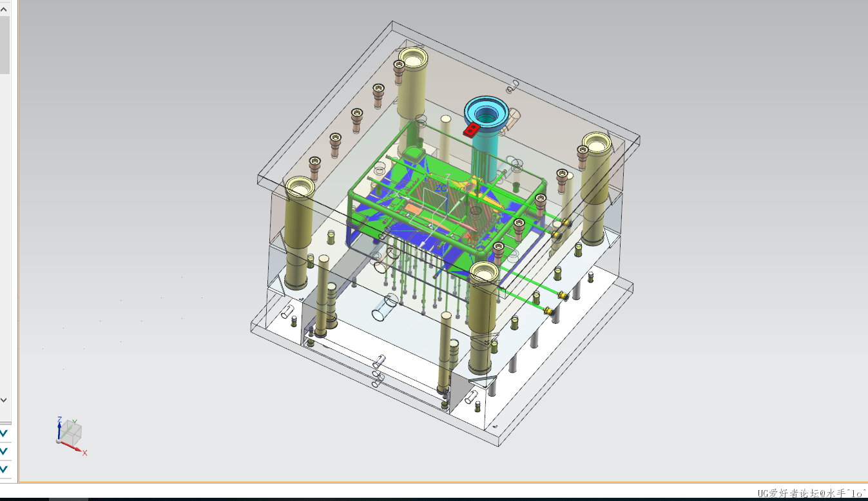Expand the second of the three collapsed chevron groups
The height and width of the screenshot is (501, 868).
4,451
